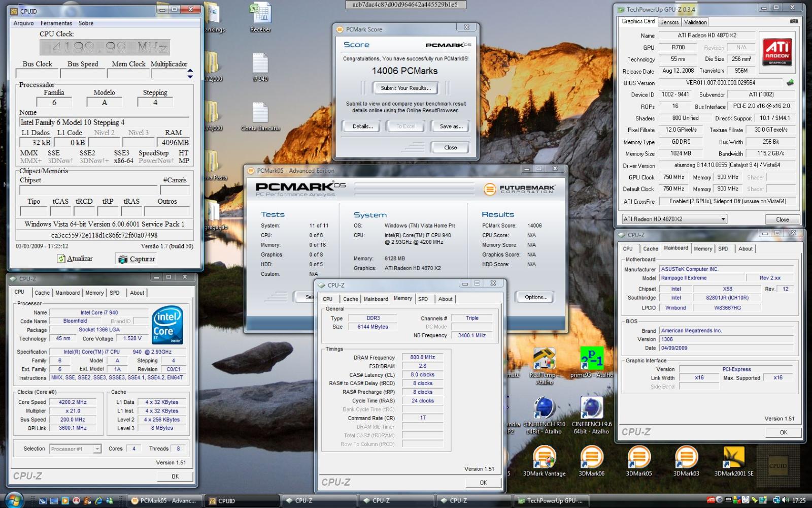Image resolution: width=812 pixels, height=508 pixels.
Task: Open the 3DMark Vantage desktop icon
Action: 545,457
